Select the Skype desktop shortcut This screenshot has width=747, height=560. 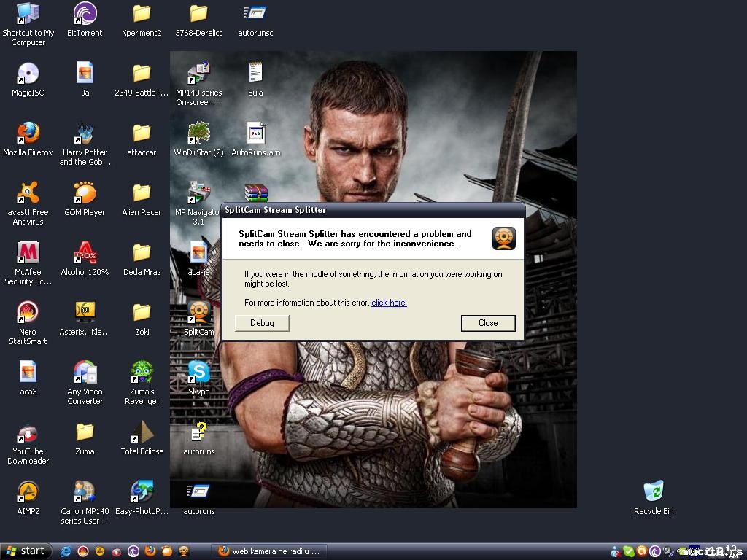point(198,378)
